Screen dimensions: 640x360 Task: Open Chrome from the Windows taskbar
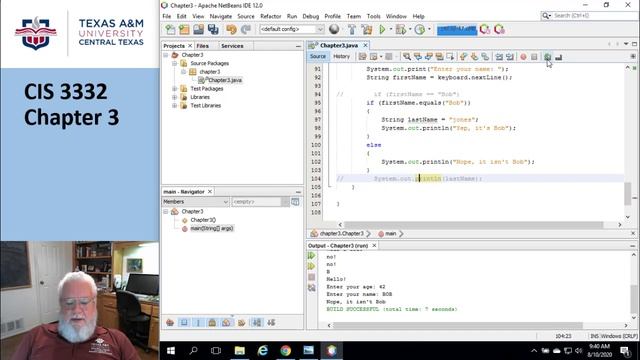point(285,351)
